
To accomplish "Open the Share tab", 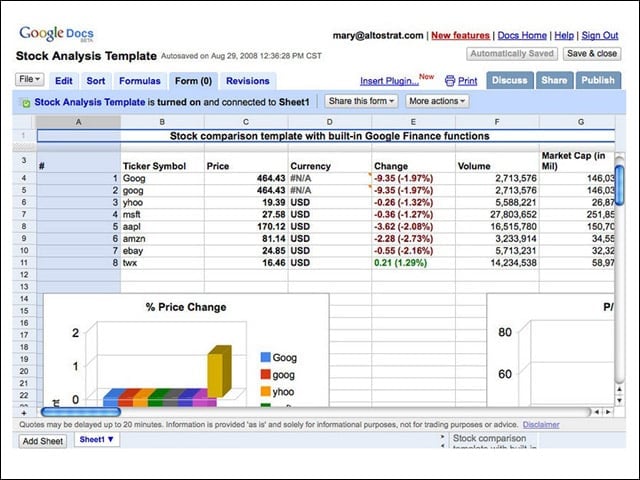I will click(554, 80).
